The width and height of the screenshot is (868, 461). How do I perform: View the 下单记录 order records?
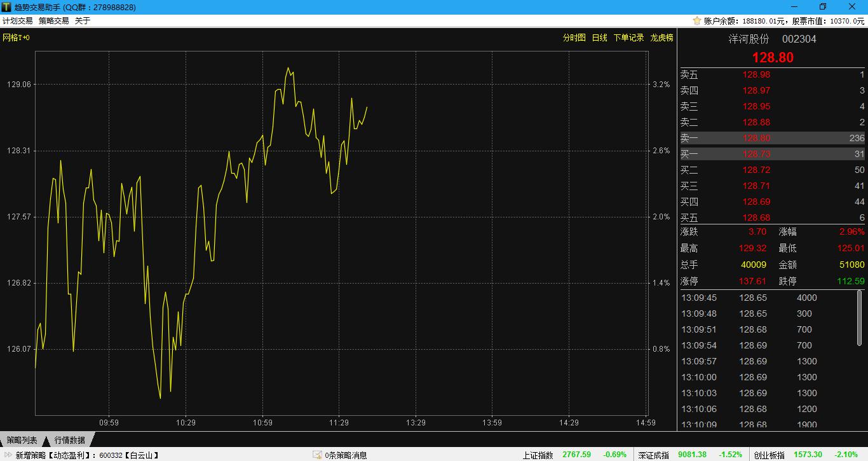(x=628, y=38)
